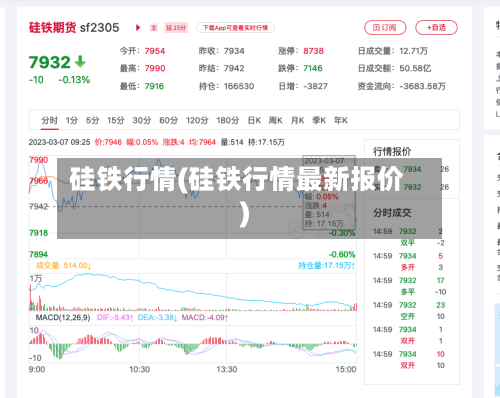Click the 日成交量 value 12.71万
The height and width of the screenshot is (398, 500).
pos(413,51)
